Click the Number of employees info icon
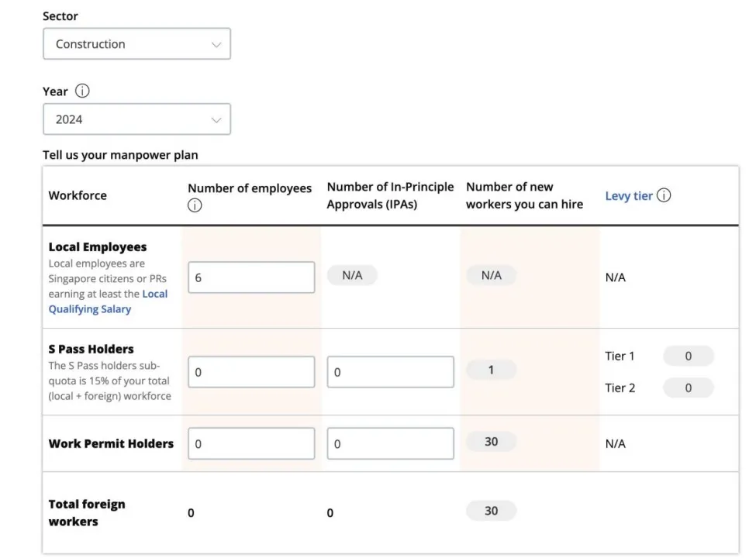 (x=195, y=205)
